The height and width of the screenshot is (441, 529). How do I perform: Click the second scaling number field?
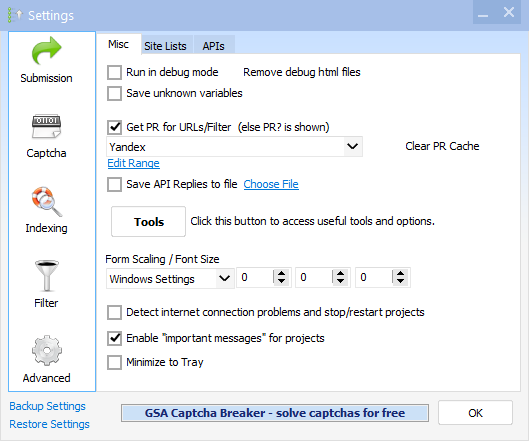(x=314, y=277)
